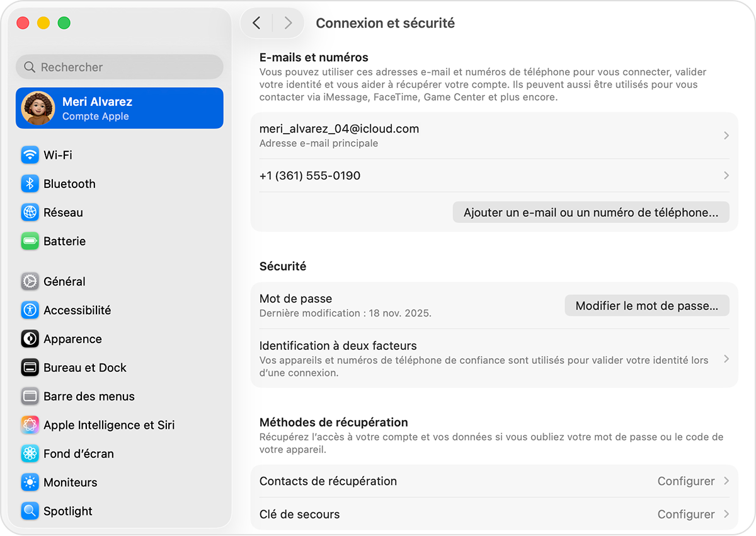The width and height of the screenshot is (756, 536).
Task: Click Ajouter un e-mail ou numéro button
Action: [x=591, y=213]
